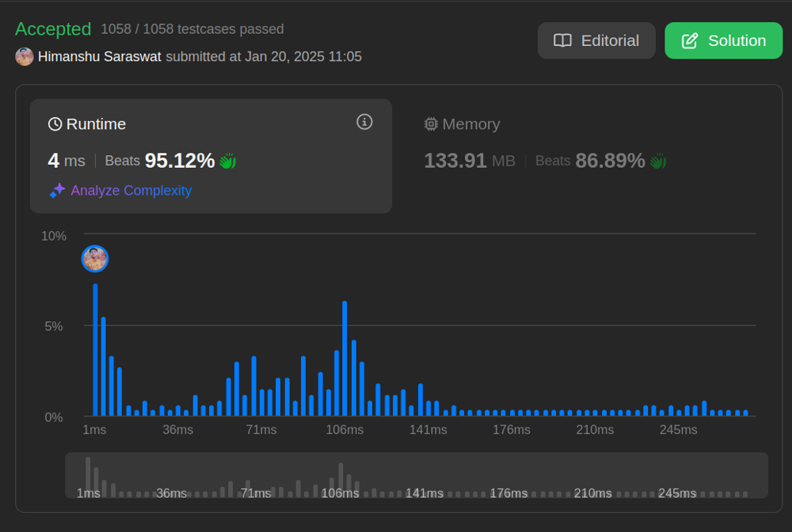This screenshot has width=792, height=532.
Task: Click the open book icon on Editorial button
Action: (x=563, y=40)
